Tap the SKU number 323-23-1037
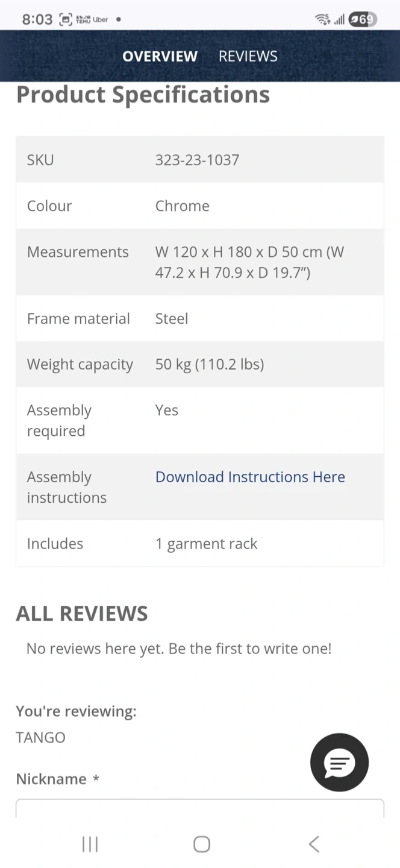This screenshot has height=868, width=400. (x=197, y=160)
